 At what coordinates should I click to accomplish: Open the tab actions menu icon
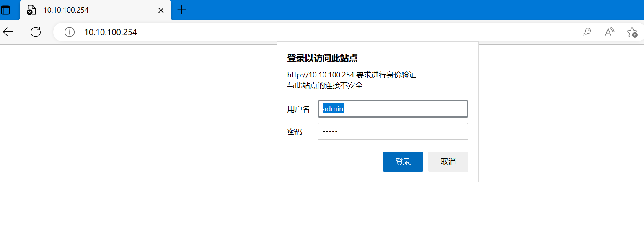point(6,10)
